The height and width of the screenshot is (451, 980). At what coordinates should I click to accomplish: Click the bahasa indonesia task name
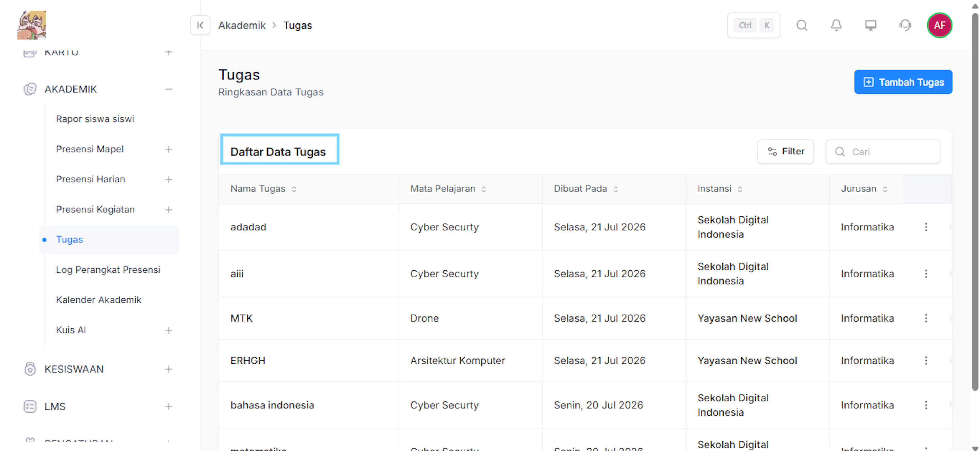(x=272, y=405)
